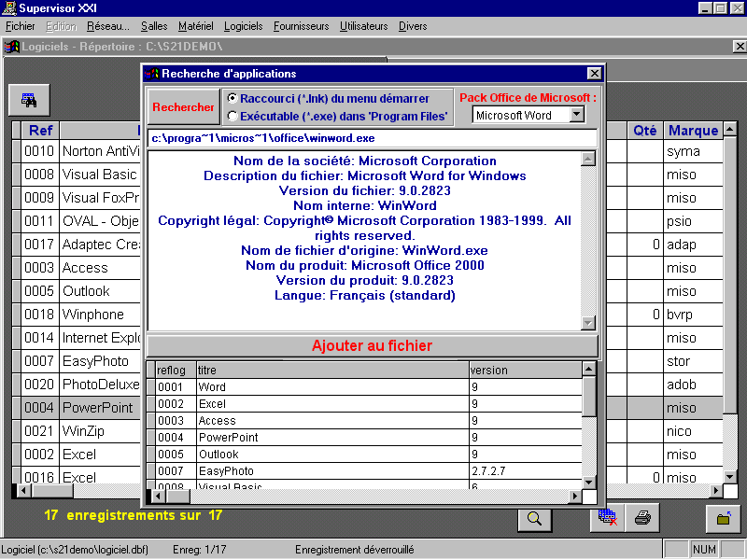The width and height of the screenshot is (747, 560).
Task: Click the reflog column header
Action: 176,370
